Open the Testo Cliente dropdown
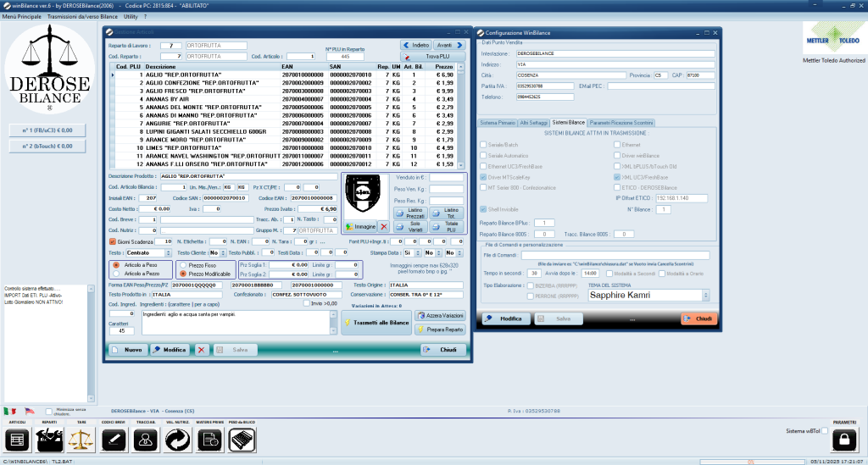The width and height of the screenshot is (868, 465). [225, 252]
